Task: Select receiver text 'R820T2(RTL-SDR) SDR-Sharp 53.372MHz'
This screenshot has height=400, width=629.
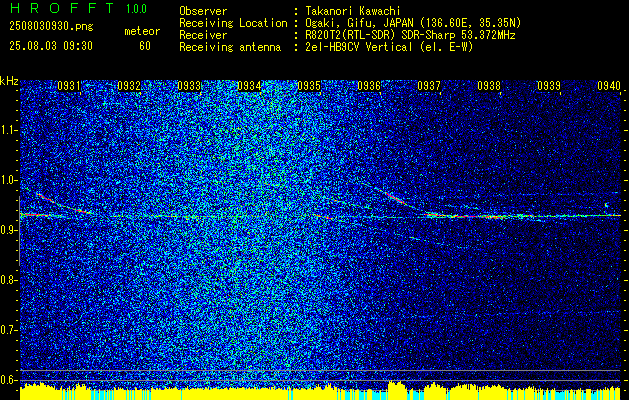Action: (409, 35)
